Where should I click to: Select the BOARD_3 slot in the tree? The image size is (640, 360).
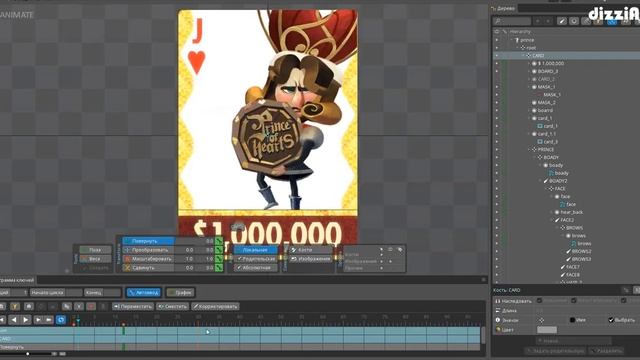(548, 71)
